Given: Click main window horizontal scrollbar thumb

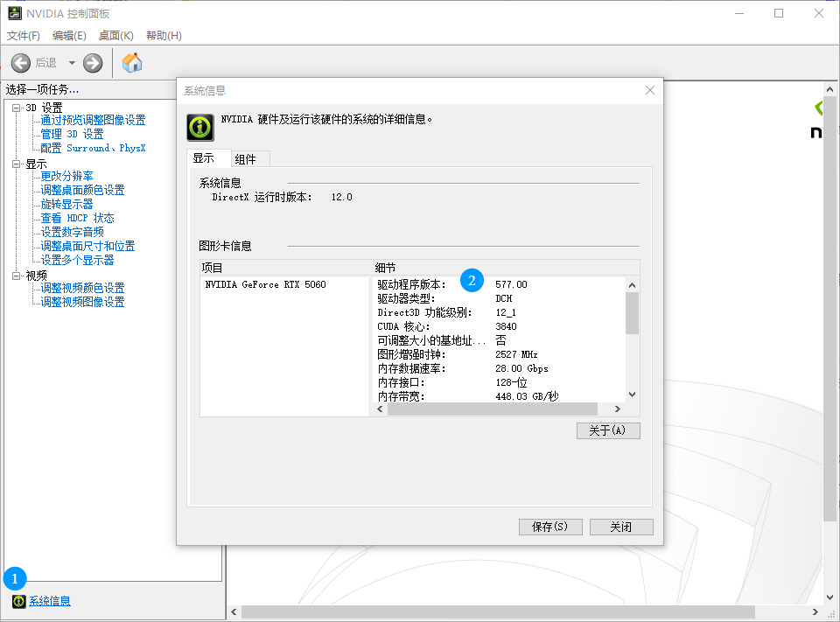Looking at the screenshot, I should coord(498,612).
